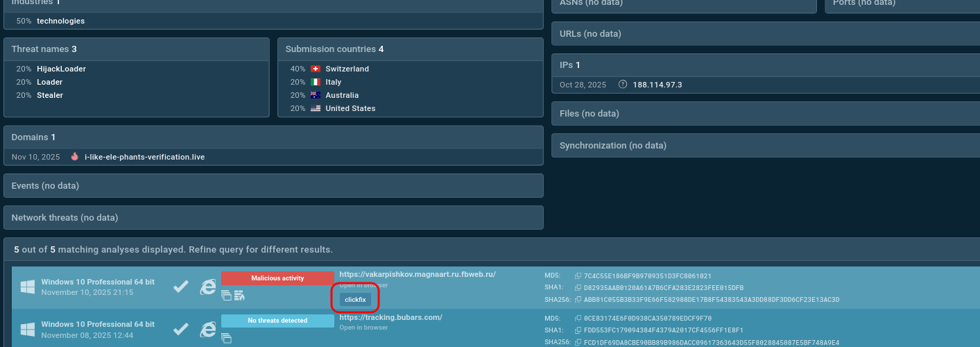Click the Nov 10, 2025 domain date
980x347 pixels.
tap(36, 157)
